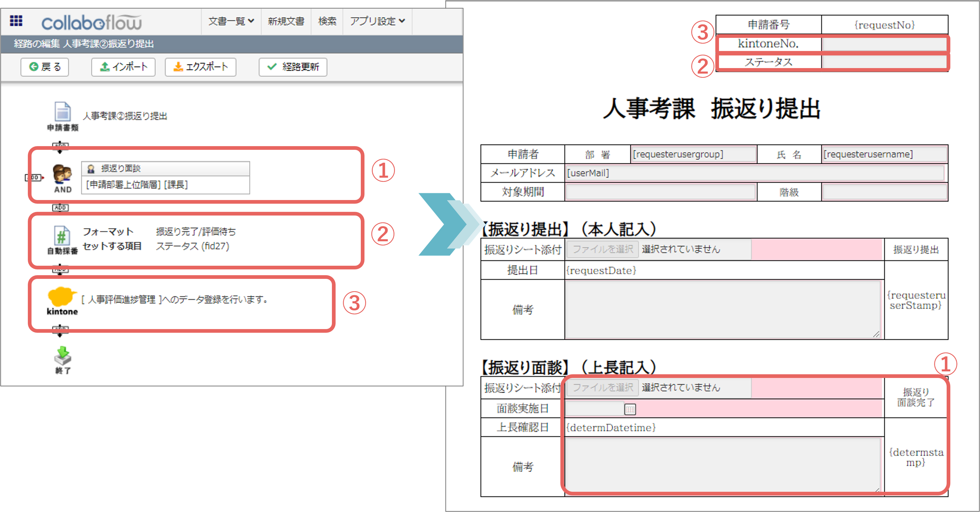Click ADD marker below 自動採番 step

point(60,269)
